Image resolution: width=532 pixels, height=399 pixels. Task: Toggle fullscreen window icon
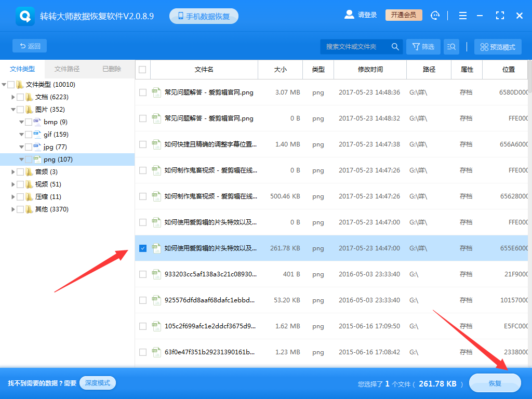[x=500, y=15]
